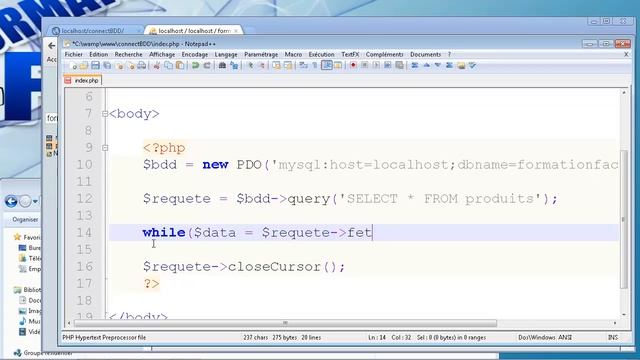Click the Save All toolbar icon

107,65
